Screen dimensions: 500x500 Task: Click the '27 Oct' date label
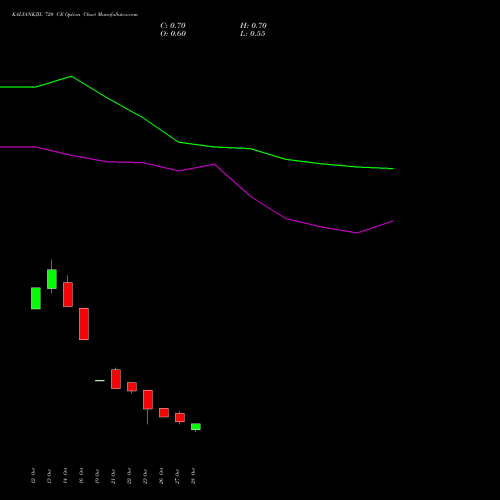[x=177, y=476]
